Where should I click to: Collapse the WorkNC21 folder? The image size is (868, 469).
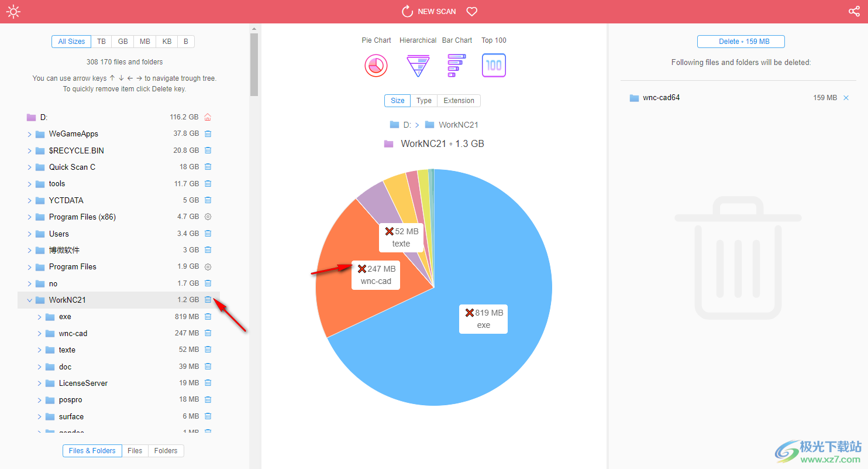29,300
